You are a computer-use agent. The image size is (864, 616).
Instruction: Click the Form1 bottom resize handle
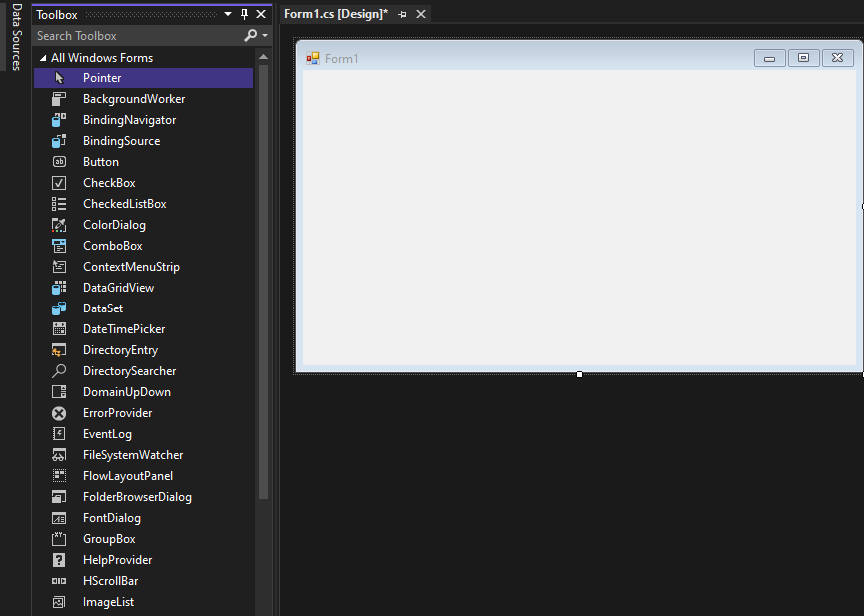579,374
